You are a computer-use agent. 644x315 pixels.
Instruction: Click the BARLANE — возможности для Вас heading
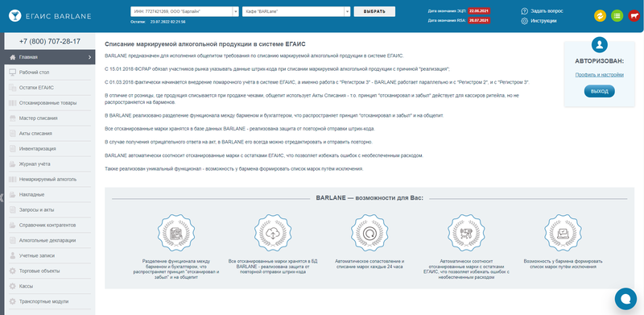click(369, 198)
